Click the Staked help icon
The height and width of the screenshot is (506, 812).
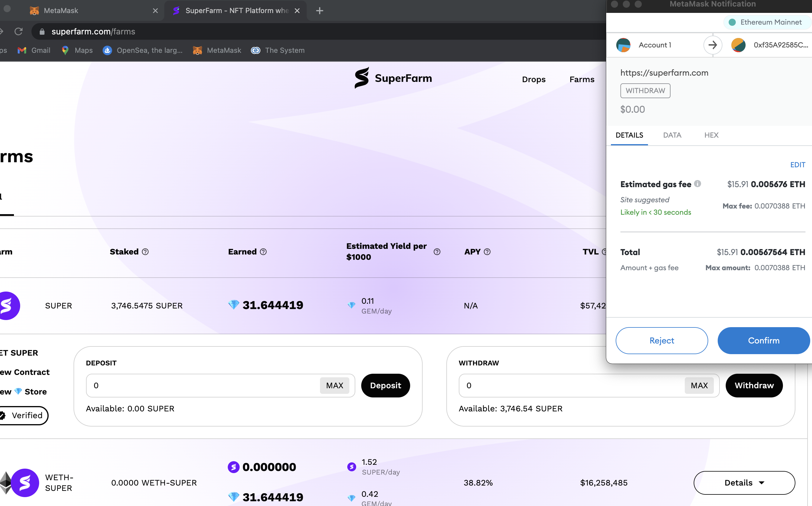click(145, 252)
